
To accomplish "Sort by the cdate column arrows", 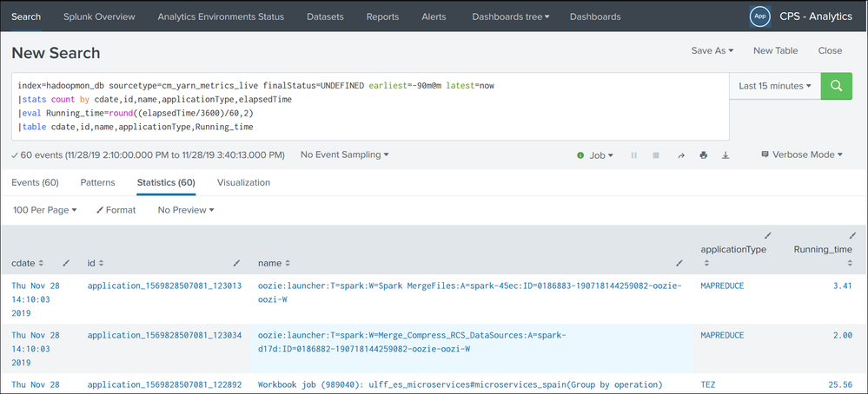I will click(x=41, y=264).
